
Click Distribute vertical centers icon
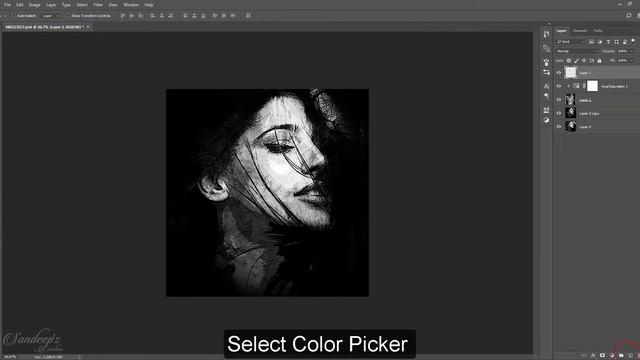point(194,16)
